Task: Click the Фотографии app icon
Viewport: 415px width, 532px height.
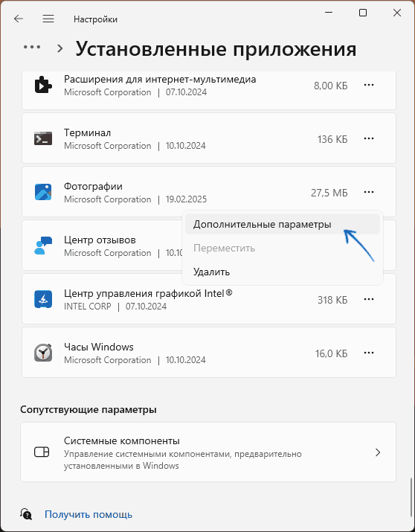Action: pos(43,192)
